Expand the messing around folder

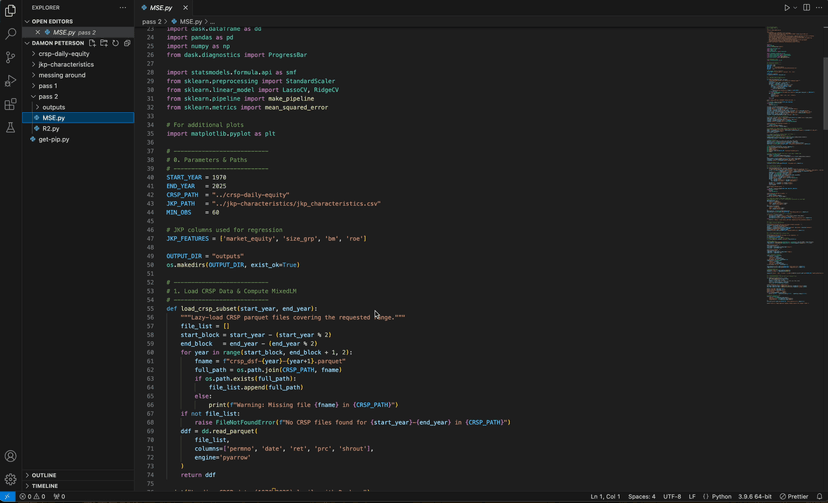(78, 75)
